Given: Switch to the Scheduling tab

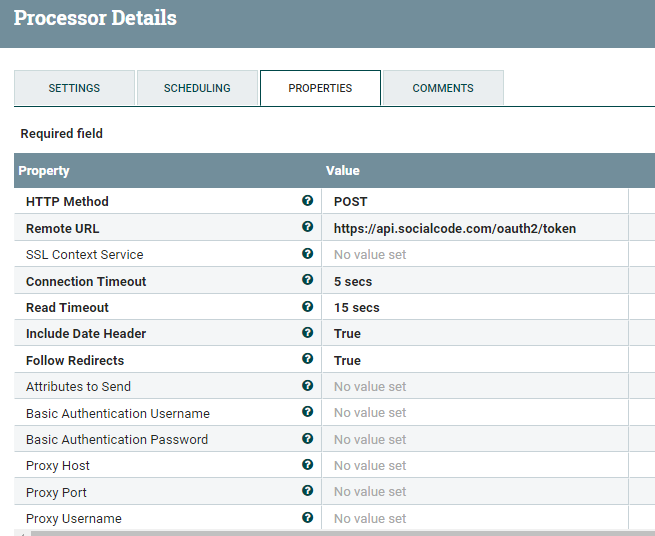Looking at the screenshot, I should [197, 88].
